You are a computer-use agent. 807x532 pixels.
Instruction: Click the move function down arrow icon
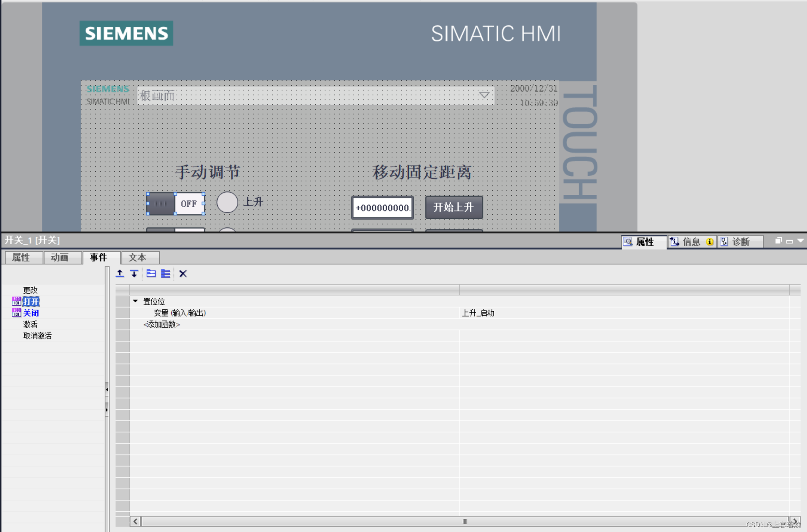tap(134, 273)
